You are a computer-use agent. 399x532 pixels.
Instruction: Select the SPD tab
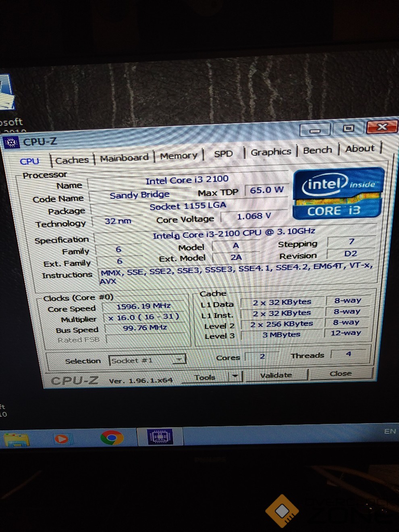point(224,154)
